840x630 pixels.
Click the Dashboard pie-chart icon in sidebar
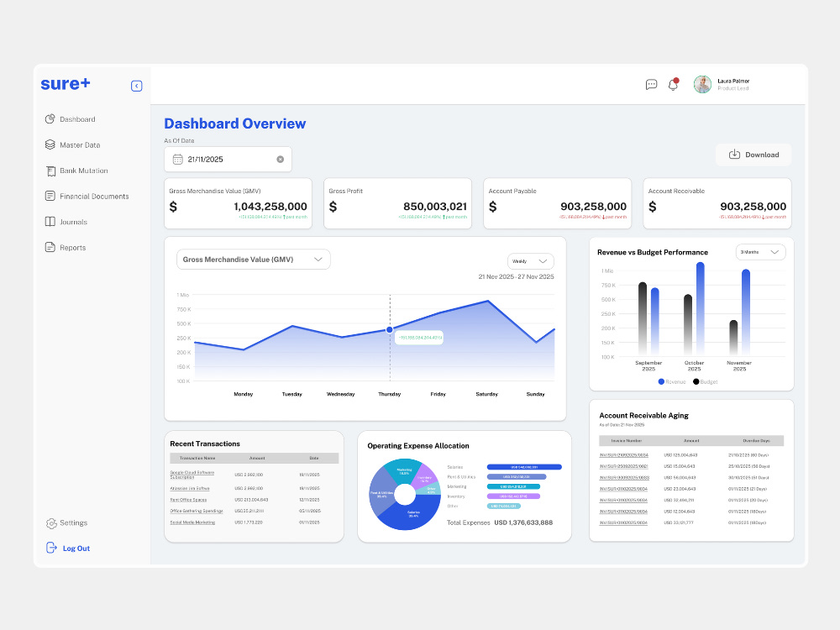pos(50,119)
